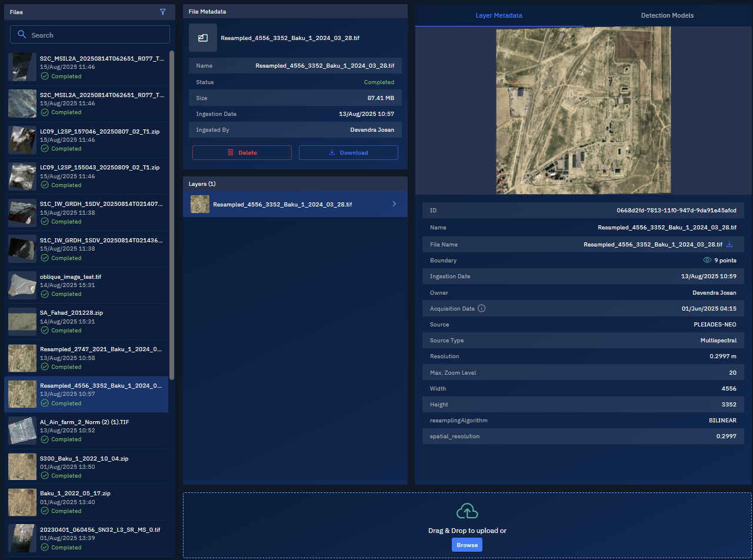
Task: Click the Delete button for the file
Action: coord(242,152)
